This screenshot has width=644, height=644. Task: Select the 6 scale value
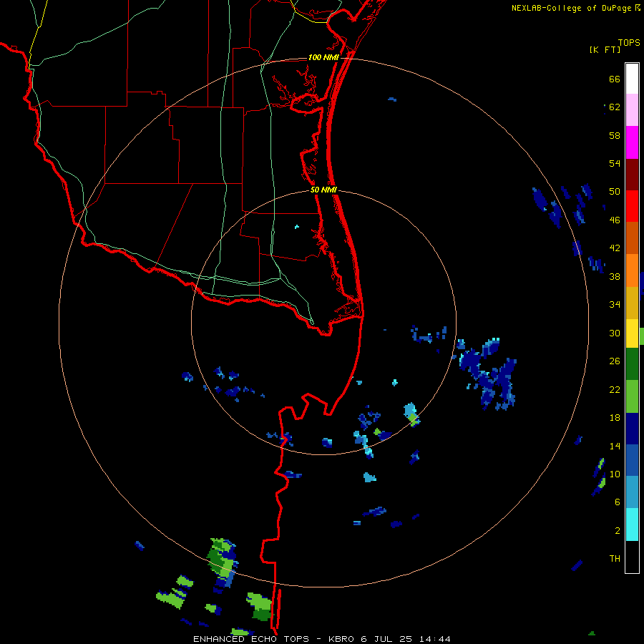617,502
